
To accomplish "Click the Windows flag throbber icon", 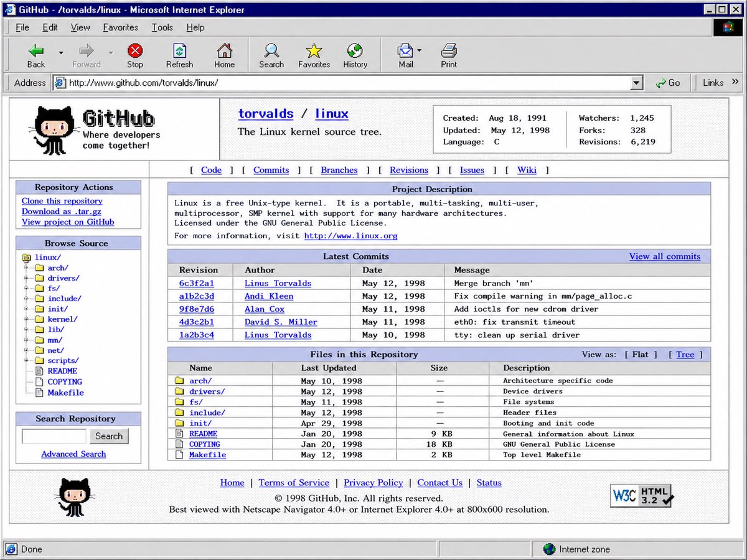I will pyautogui.click(x=728, y=27).
